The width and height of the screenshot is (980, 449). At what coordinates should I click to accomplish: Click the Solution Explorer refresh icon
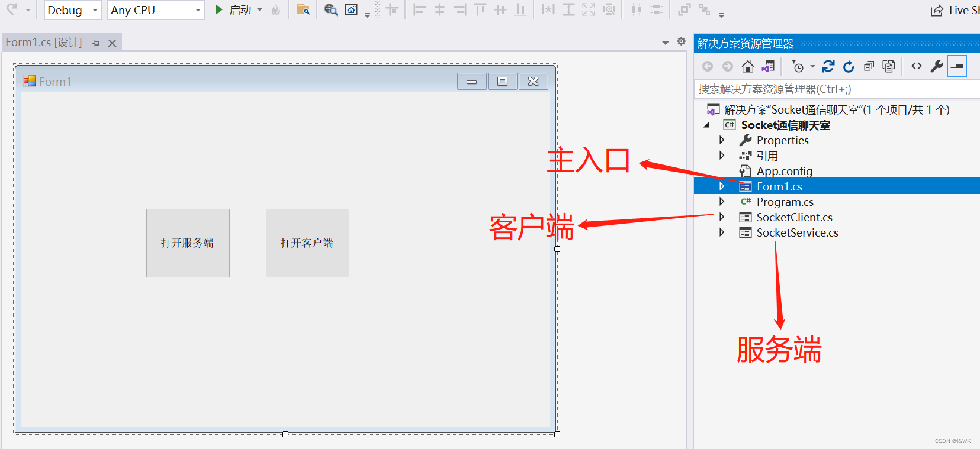pyautogui.click(x=849, y=66)
